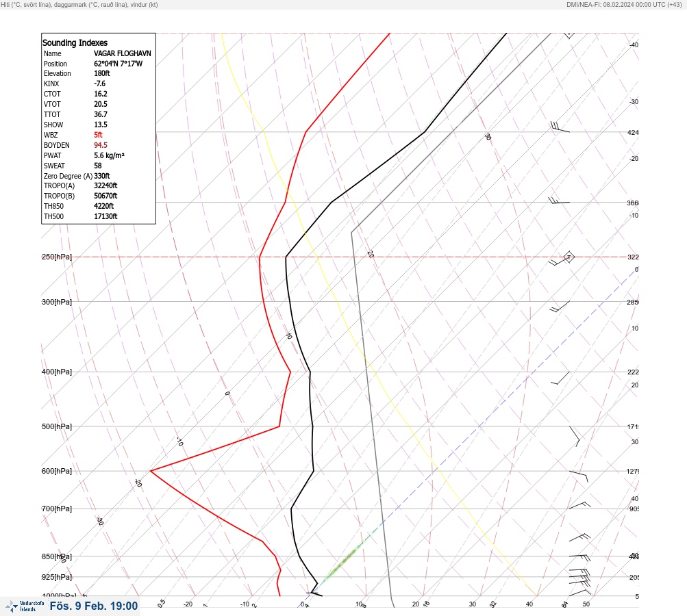The height and width of the screenshot is (616, 687).
Task: Click the KINX value '-7.6'
Action: click(99, 84)
